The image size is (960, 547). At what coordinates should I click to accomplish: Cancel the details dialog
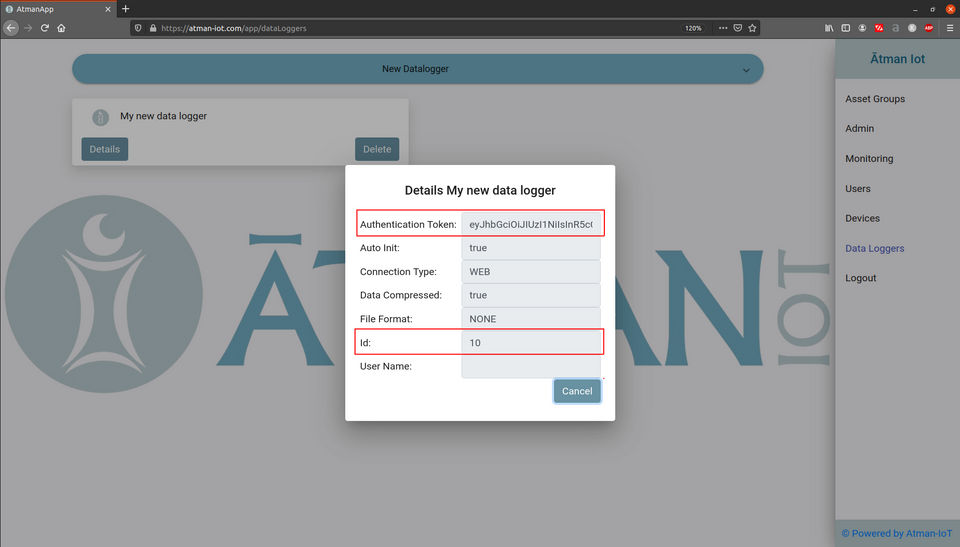(x=577, y=391)
